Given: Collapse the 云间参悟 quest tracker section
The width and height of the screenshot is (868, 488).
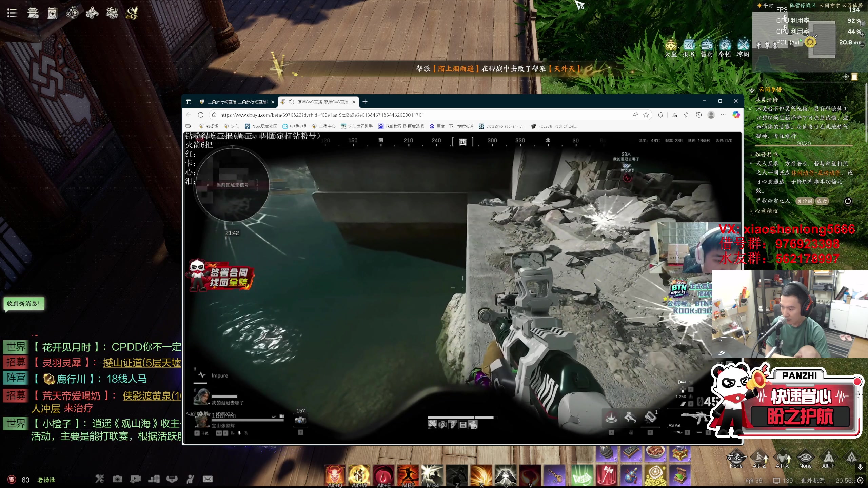Looking at the screenshot, I should pos(752,90).
